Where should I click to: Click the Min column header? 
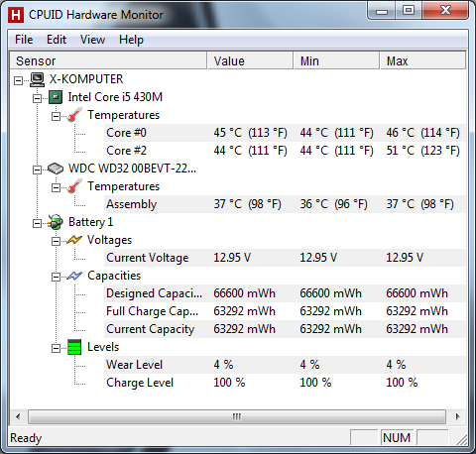336,60
